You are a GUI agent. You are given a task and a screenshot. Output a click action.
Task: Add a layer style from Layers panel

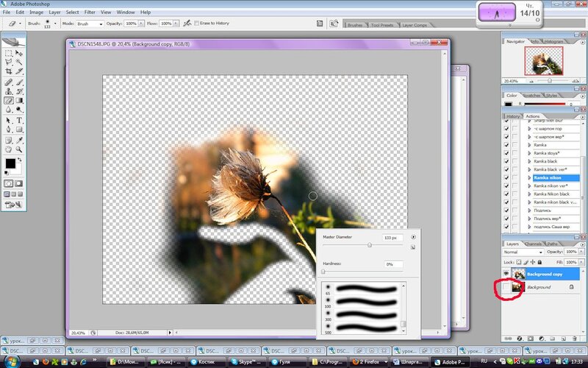click(x=520, y=339)
